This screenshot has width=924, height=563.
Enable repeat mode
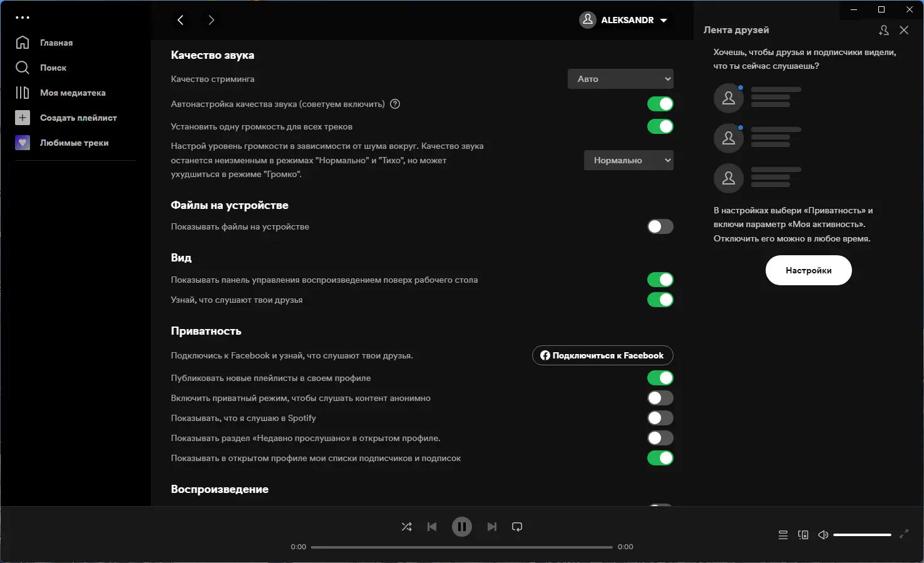[517, 527]
